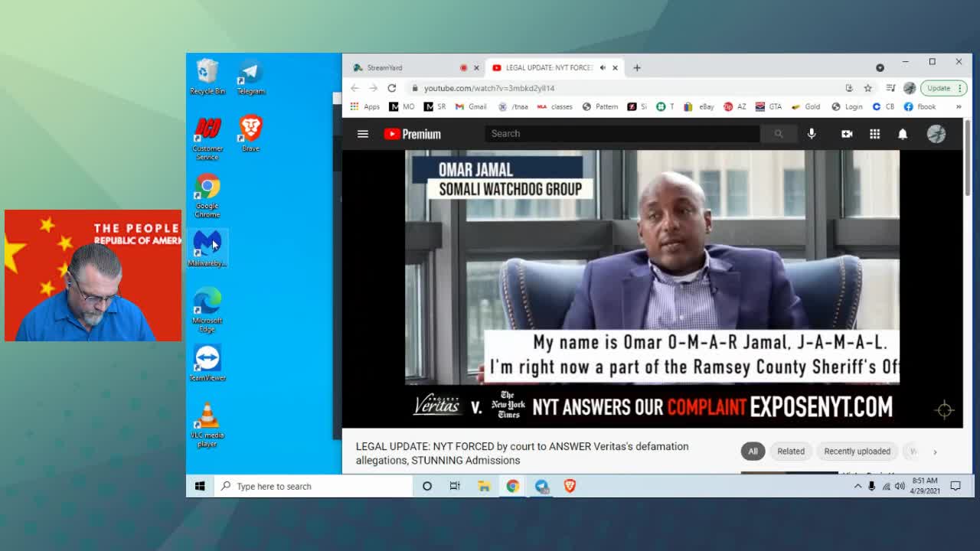Open the Microsoft Edge desktop shortcut
The height and width of the screenshot is (551, 980).
click(207, 310)
